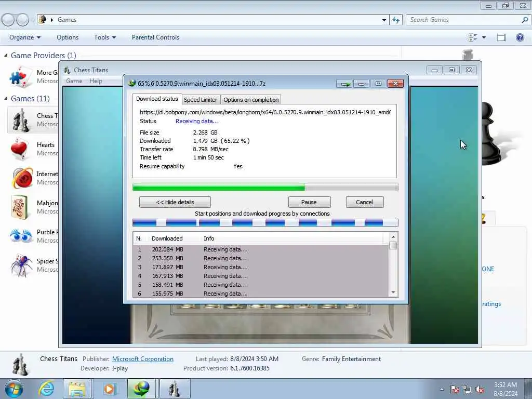The image size is (532, 399).
Task: Open the address bar history dropdown
Action: pos(384,20)
